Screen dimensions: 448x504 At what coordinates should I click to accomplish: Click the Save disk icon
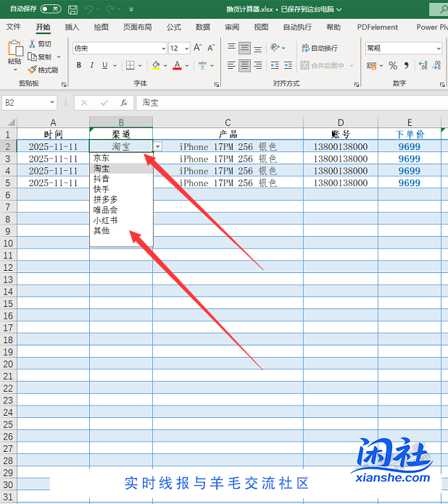pyautogui.click(x=72, y=9)
